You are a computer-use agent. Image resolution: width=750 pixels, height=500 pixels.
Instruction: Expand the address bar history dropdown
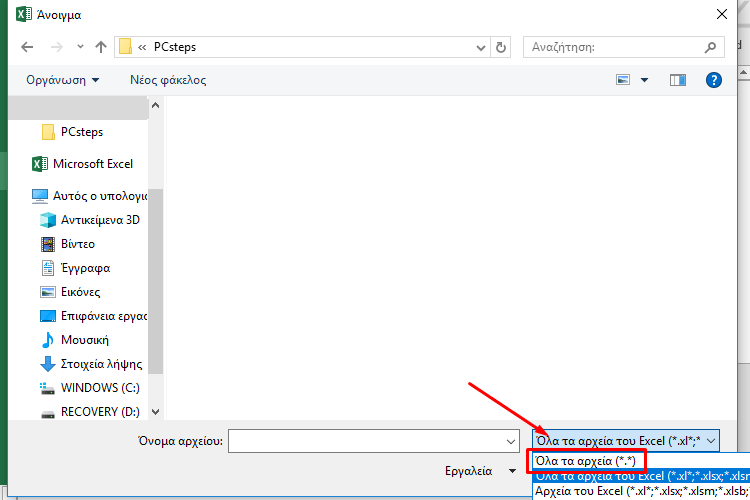[481, 47]
